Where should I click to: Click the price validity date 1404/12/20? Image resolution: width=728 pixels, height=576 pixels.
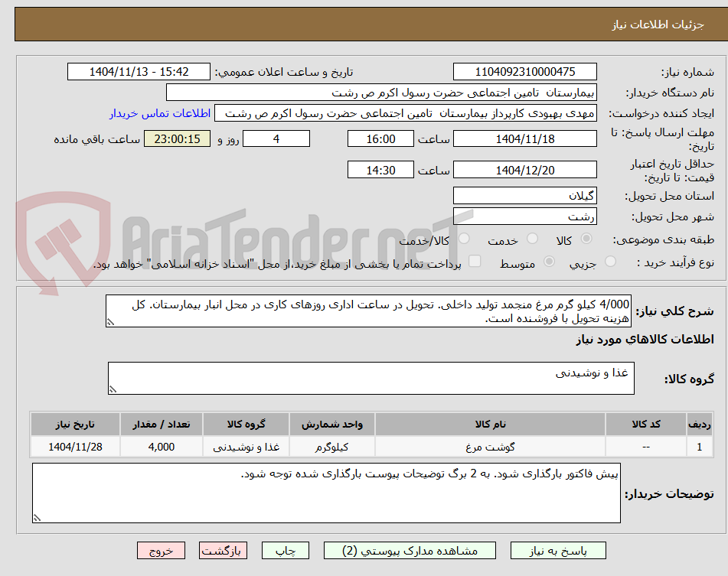(x=524, y=170)
